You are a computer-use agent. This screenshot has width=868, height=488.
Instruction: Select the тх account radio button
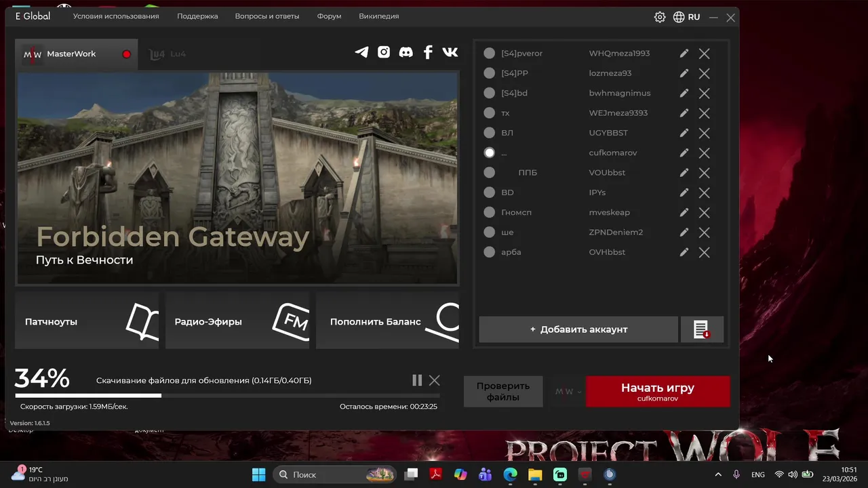489,113
